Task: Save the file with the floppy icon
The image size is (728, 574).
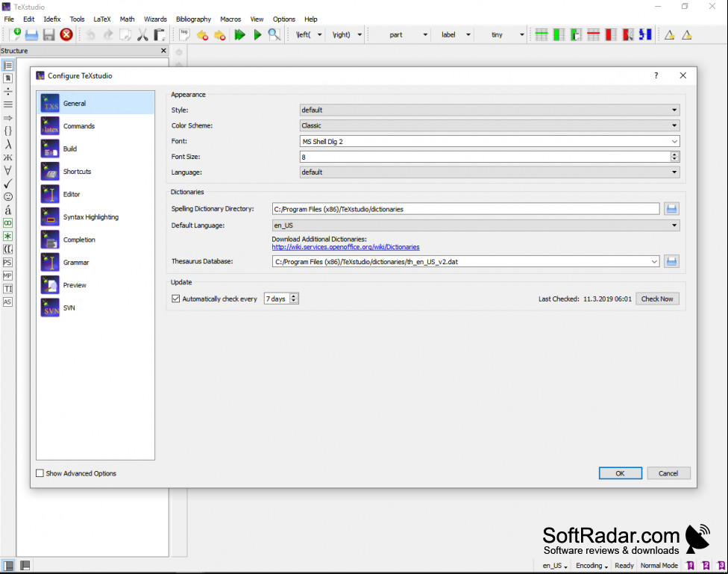Action: click(x=48, y=34)
